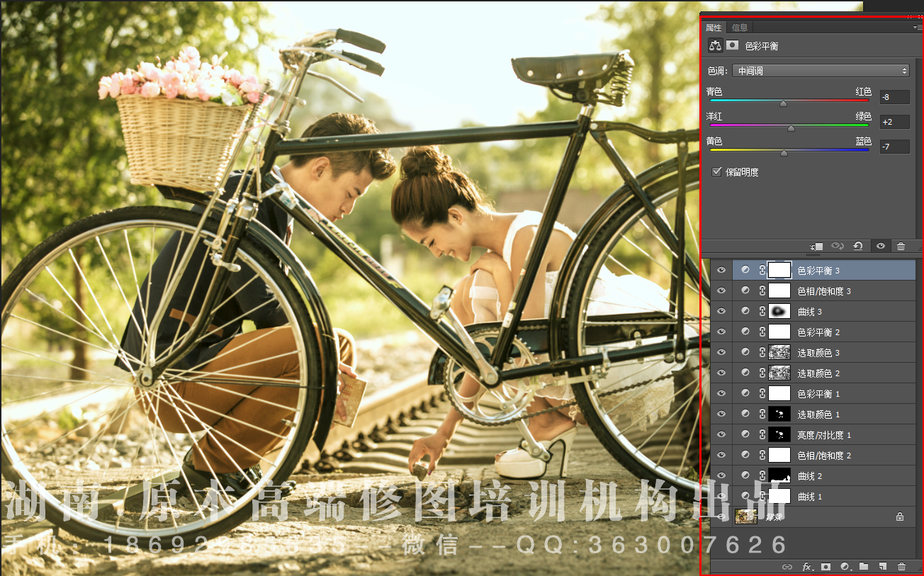Select the 曲线 2 layer name

coord(810,476)
